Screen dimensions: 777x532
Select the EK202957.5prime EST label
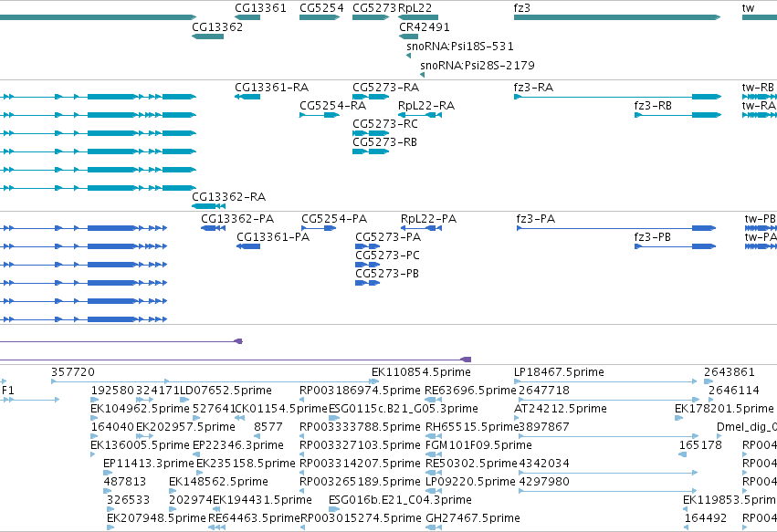[185, 427]
